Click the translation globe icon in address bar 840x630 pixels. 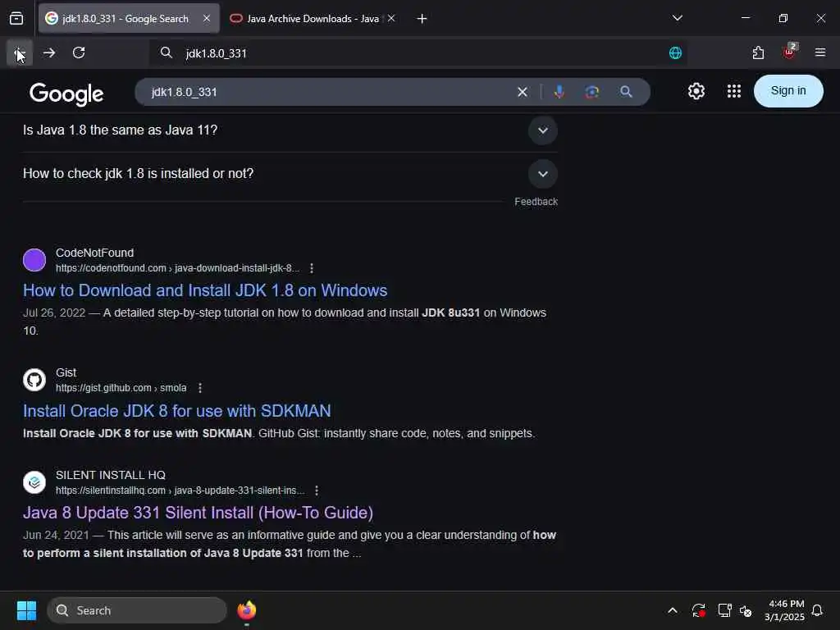coord(675,52)
